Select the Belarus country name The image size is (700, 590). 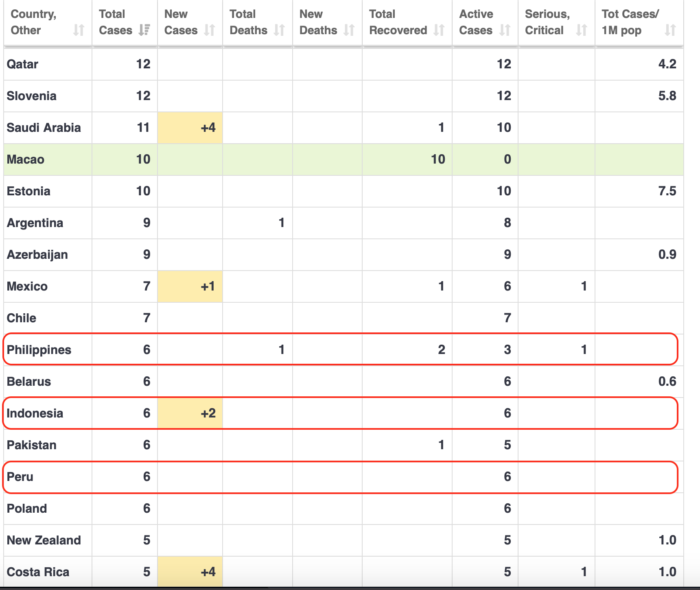coord(28,381)
